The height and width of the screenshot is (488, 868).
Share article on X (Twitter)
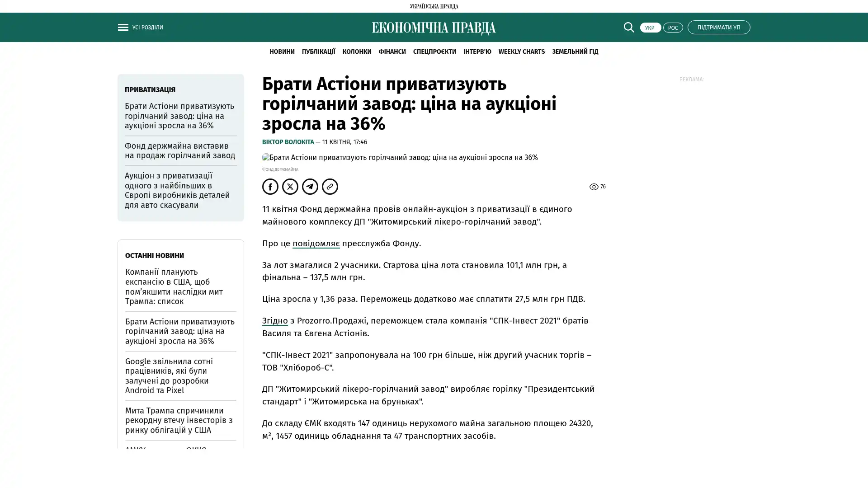(290, 187)
